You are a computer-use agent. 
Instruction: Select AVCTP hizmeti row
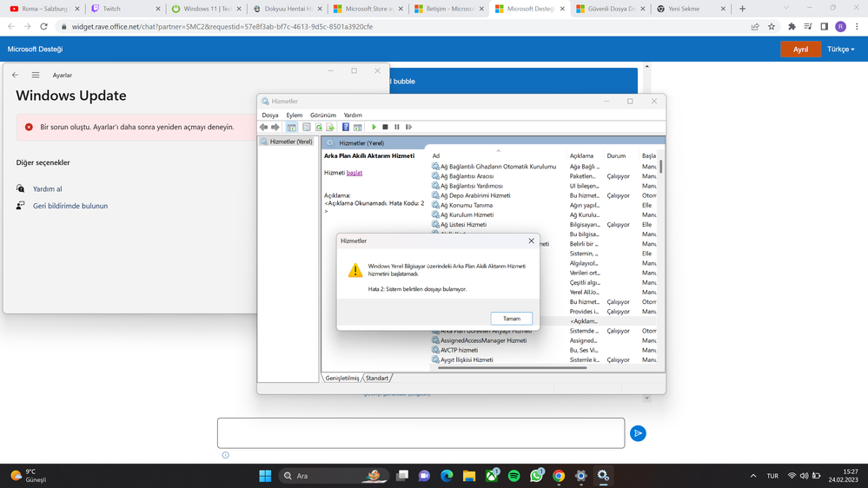(544, 350)
